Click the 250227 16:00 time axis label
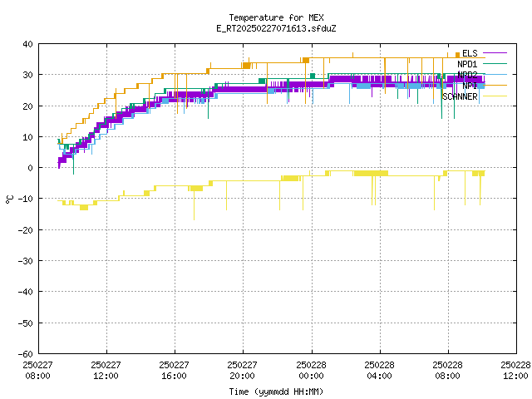The image size is (532, 399). tap(174, 370)
